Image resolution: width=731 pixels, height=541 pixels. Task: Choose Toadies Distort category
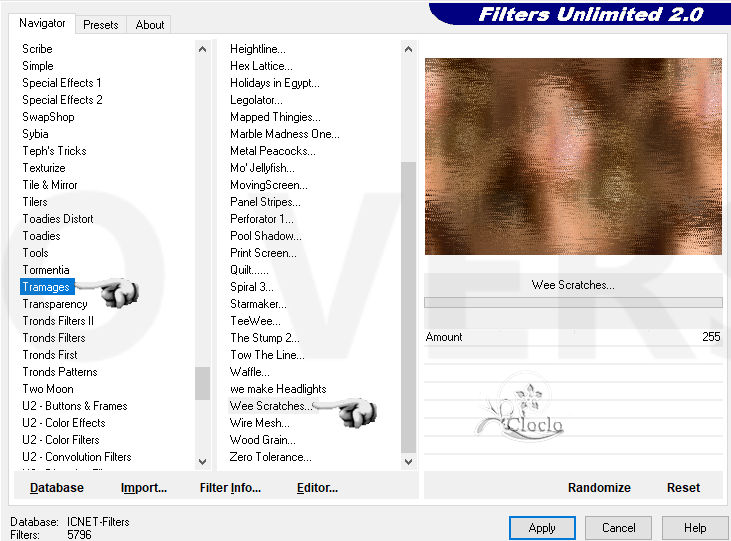(x=58, y=219)
